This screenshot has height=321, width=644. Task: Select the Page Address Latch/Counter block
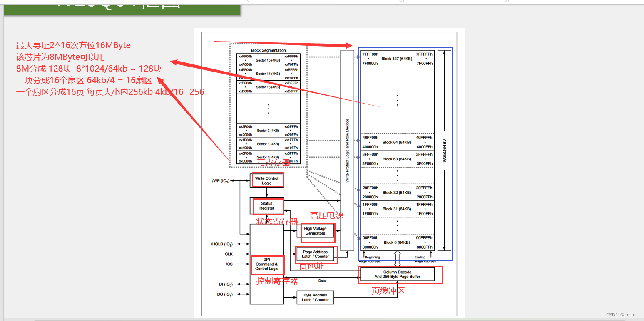[x=316, y=254]
